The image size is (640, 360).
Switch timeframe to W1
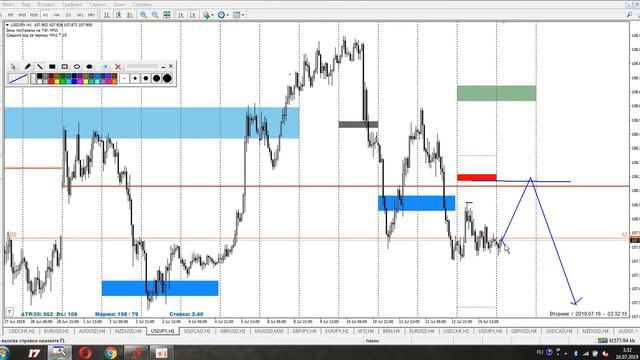click(x=80, y=15)
